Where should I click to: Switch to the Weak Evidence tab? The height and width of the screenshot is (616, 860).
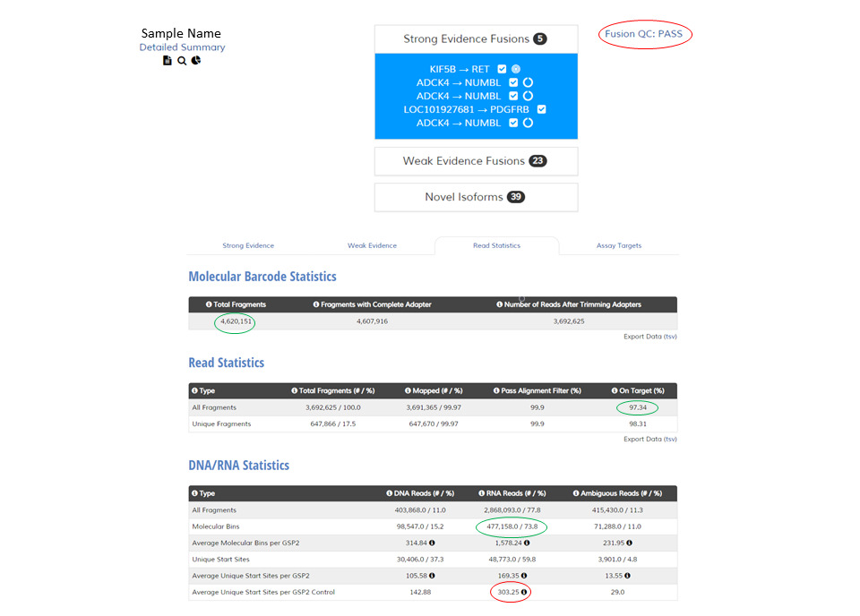click(x=372, y=245)
